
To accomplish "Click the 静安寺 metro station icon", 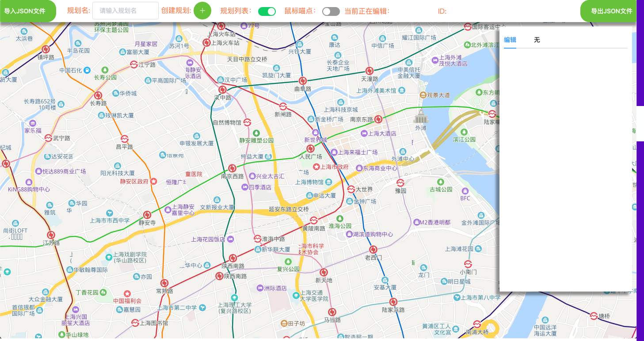I will 147,215.
